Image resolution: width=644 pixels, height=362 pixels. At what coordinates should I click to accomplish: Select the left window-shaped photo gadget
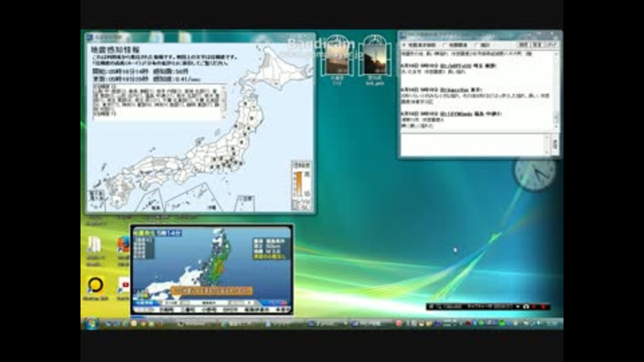[337, 56]
